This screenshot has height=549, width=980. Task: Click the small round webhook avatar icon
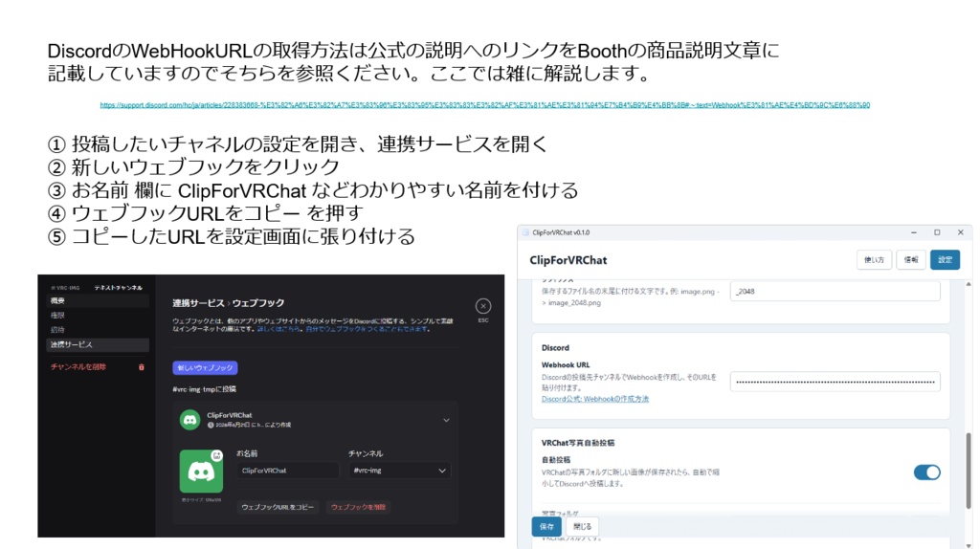[189, 420]
